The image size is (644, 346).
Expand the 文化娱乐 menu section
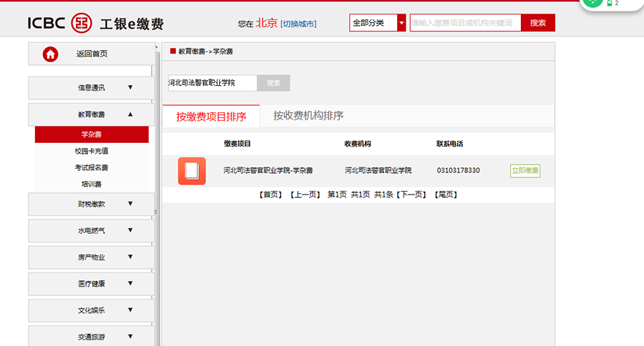[x=91, y=310]
